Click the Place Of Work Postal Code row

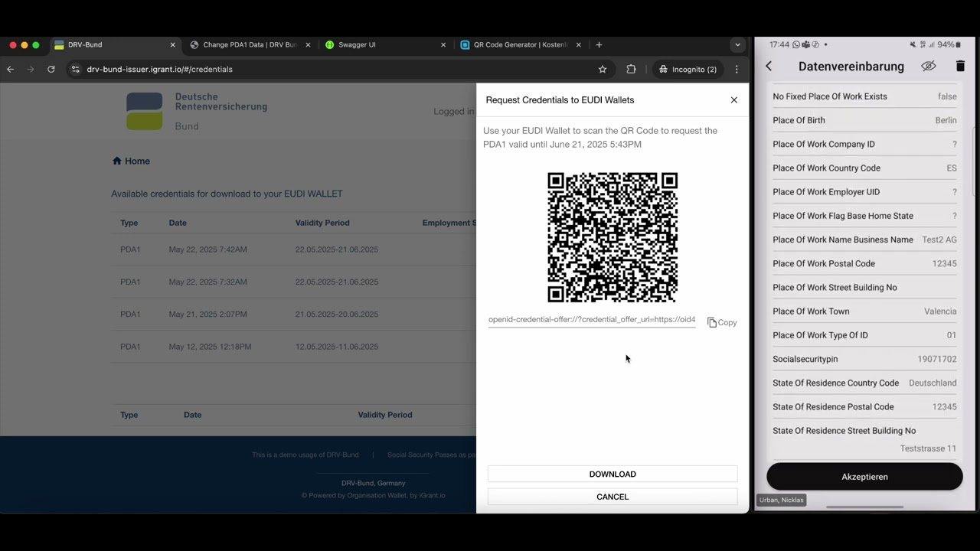[x=864, y=263]
